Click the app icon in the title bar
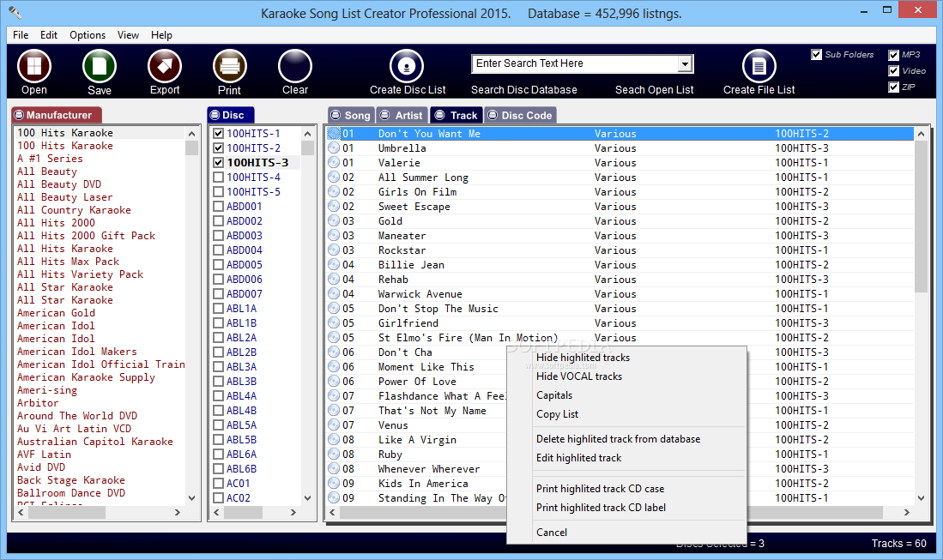This screenshot has width=943, height=560. tap(15, 12)
